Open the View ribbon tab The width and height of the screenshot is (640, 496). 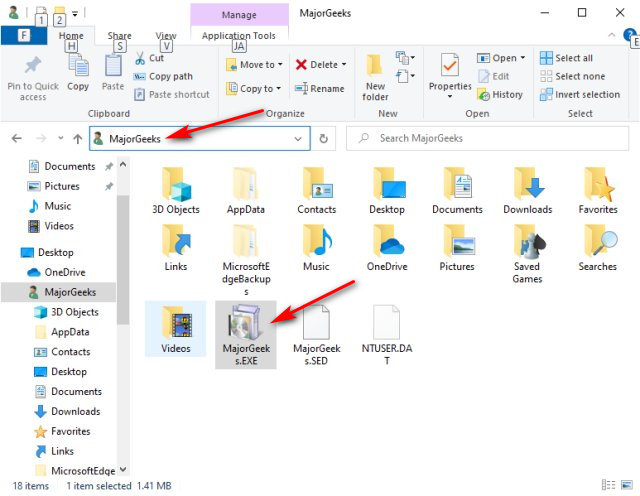pos(166,36)
